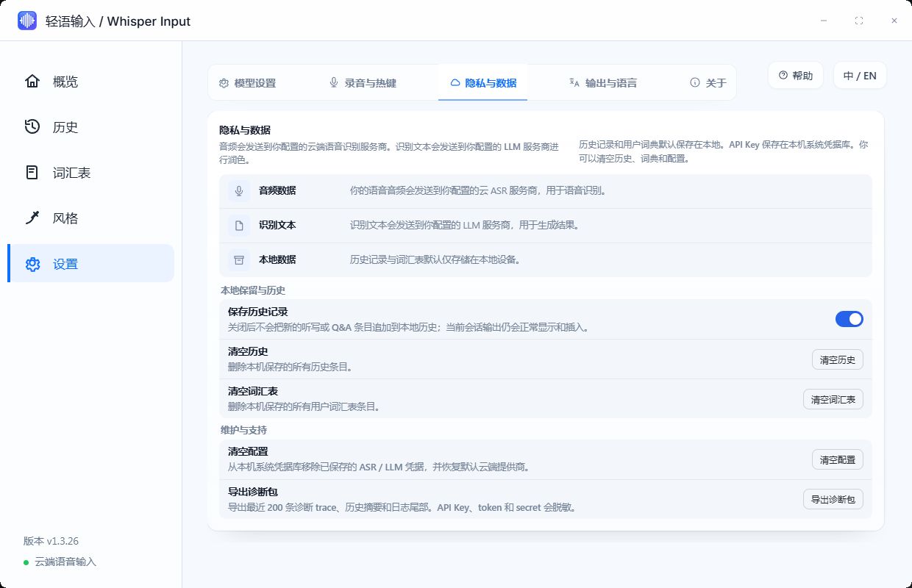This screenshot has width=912, height=588.
Task: Select the 设置 sidebar item
Action: pos(90,263)
